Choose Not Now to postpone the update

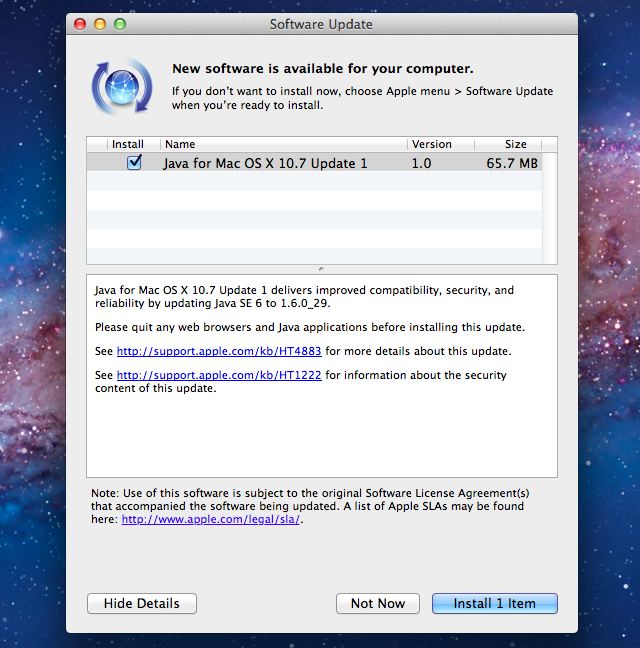tap(378, 603)
